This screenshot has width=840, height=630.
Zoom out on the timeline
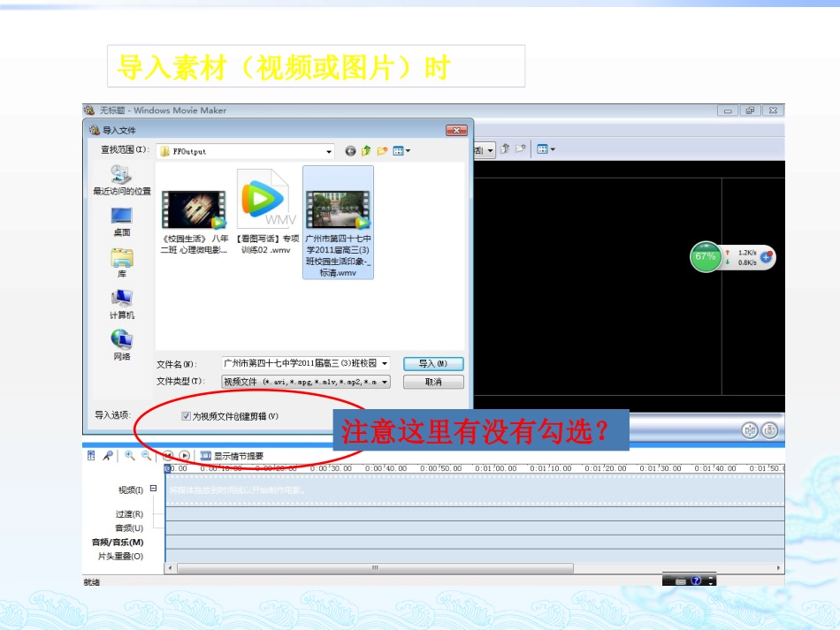click(146, 456)
